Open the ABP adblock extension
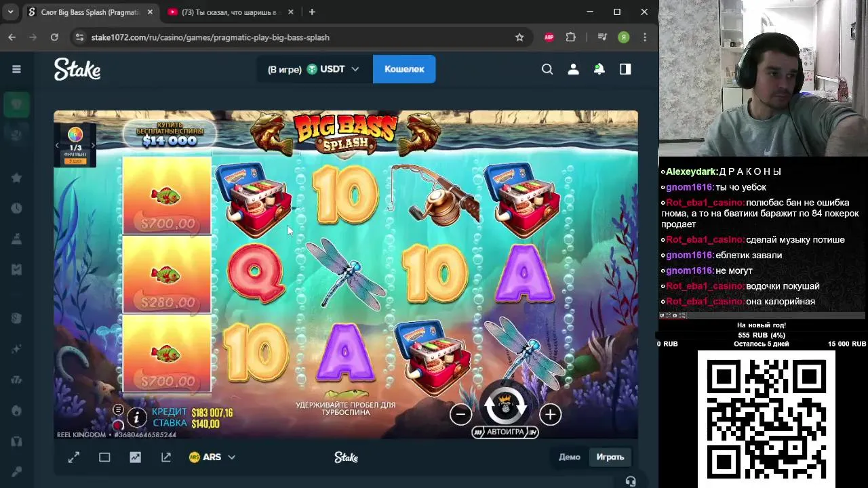This screenshot has width=868, height=488. click(549, 37)
